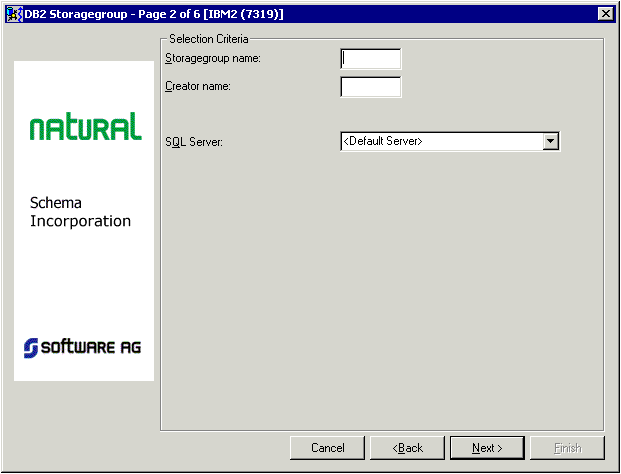Go back with the < Back button
The height and width of the screenshot is (474, 621).
407,448
